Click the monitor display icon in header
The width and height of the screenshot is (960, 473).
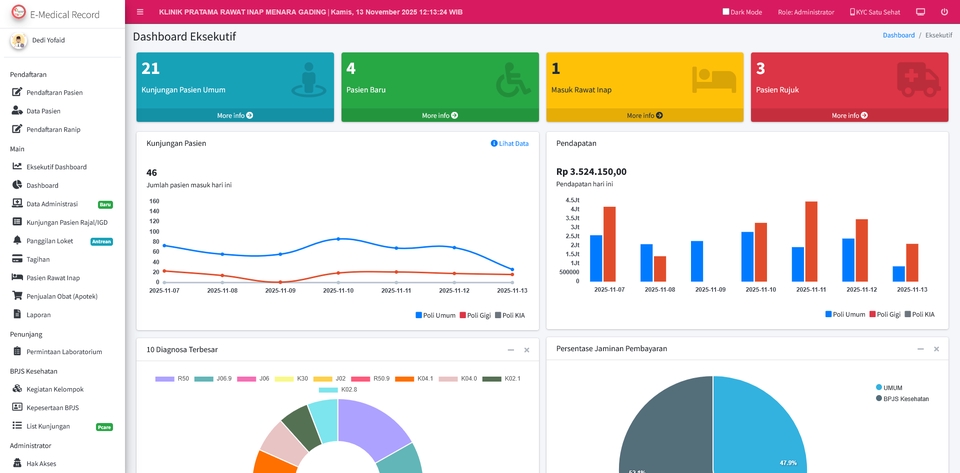point(920,12)
